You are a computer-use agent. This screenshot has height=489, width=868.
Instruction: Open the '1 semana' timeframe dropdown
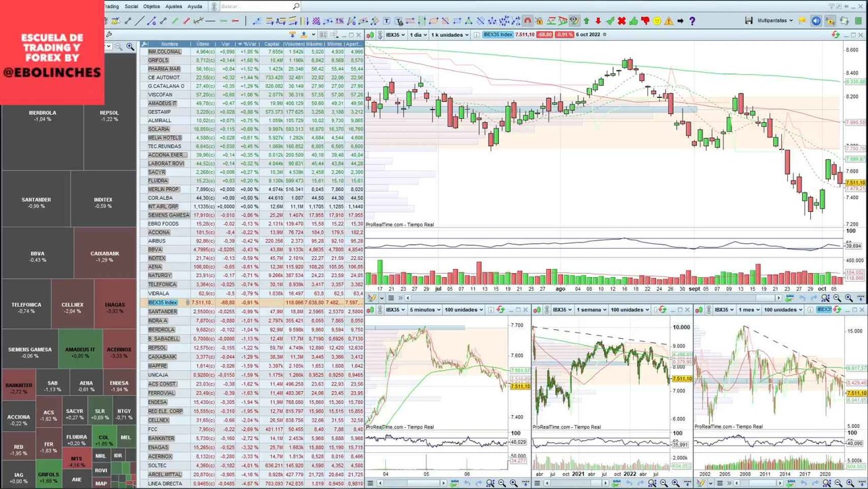point(591,310)
